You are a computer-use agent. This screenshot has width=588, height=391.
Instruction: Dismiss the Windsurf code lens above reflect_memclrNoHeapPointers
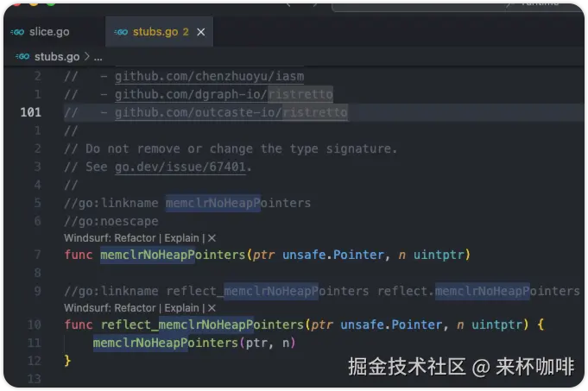click(x=212, y=308)
